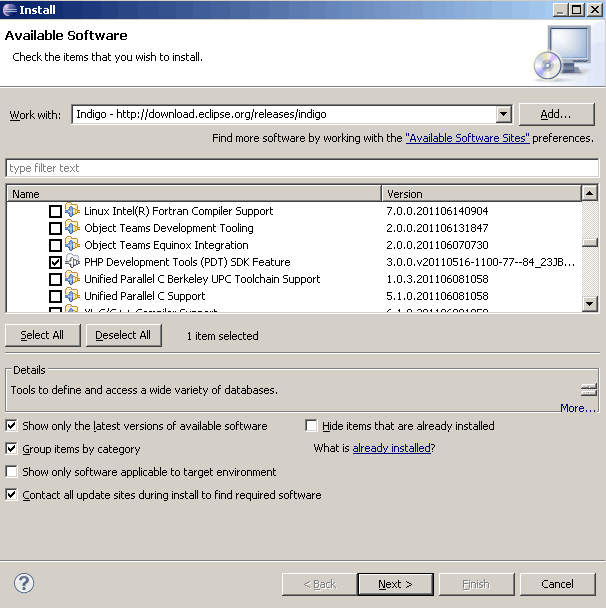The width and height of the screenshot is (606, 608).
Task: Click version 1.0.3.201106081058 cell
Action: [x=437, y=279]
